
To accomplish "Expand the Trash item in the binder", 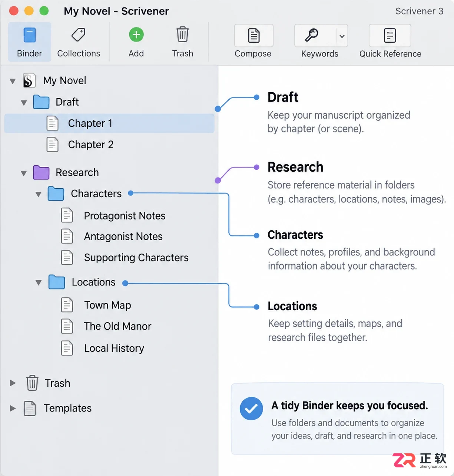I will click(x=13, y=383).
